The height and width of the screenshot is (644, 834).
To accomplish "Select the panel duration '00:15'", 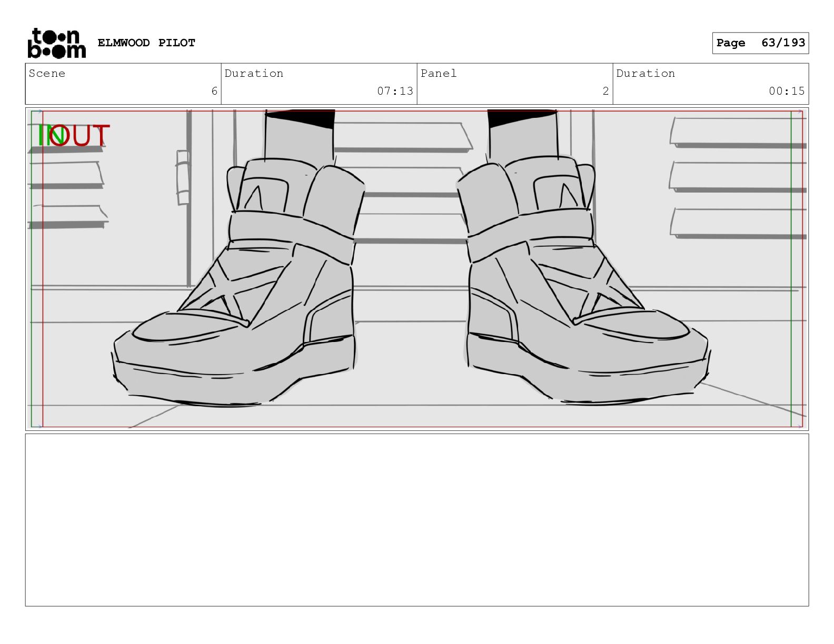I will 787,91.
